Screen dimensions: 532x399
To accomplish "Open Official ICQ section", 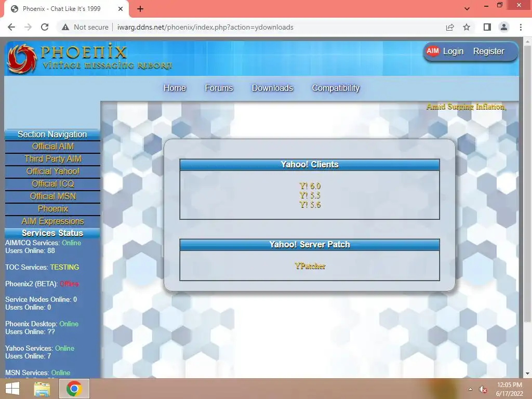I will point(52,184).
